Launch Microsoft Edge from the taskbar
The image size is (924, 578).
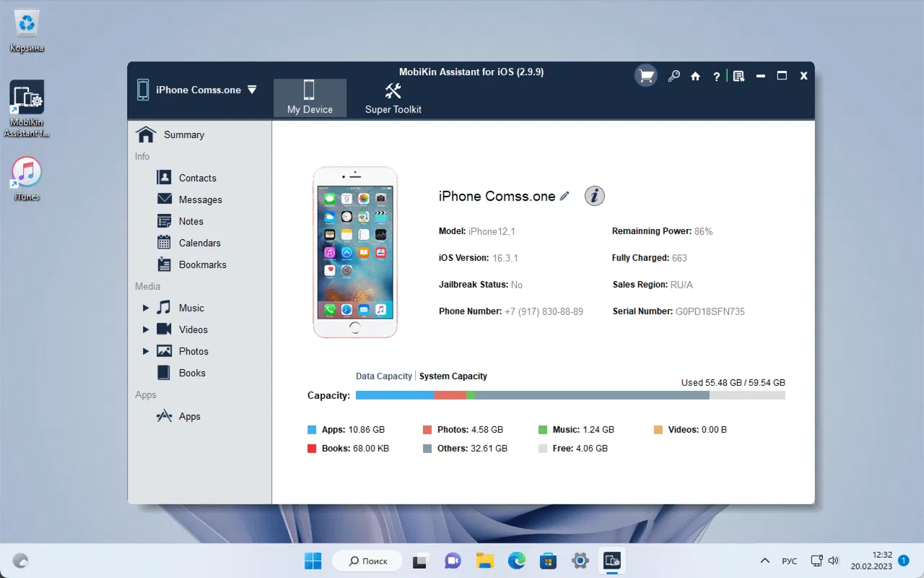click(x=516, y=561)
